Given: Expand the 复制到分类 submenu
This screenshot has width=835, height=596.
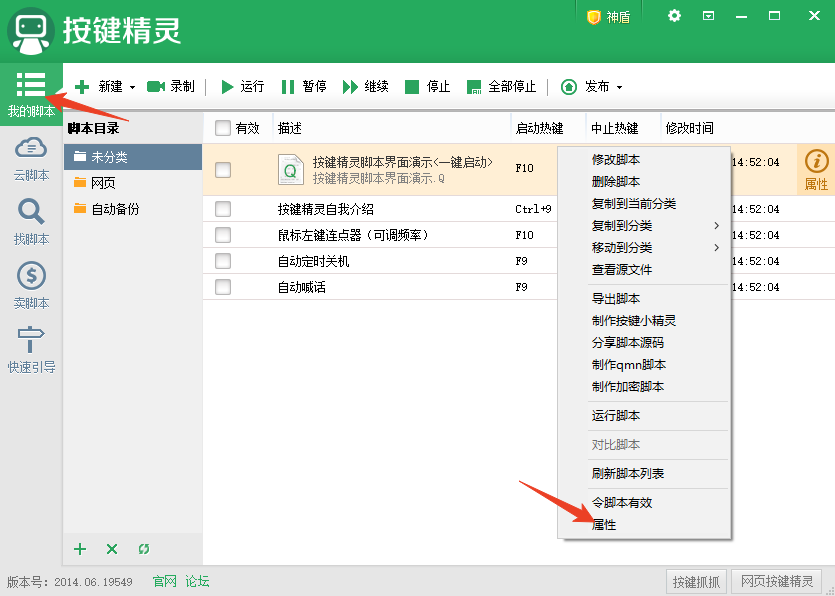Looking at the screenshot, I should click(x=644, y=225).
